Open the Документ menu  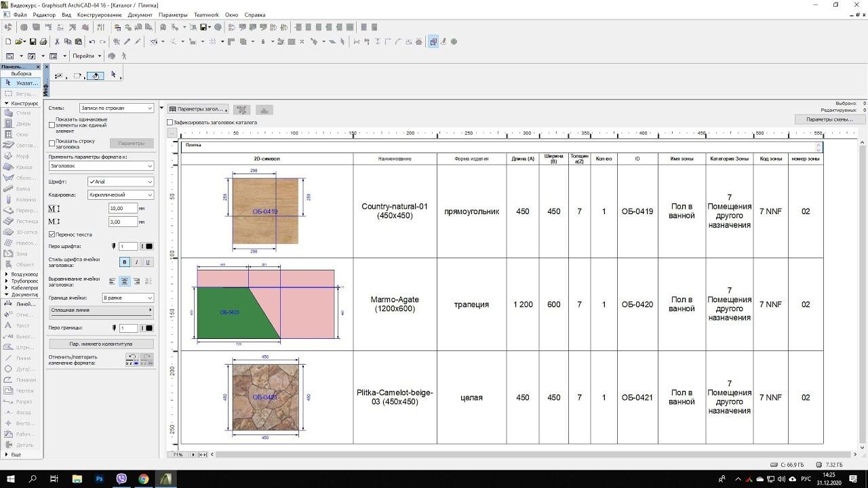coord(140,15)
